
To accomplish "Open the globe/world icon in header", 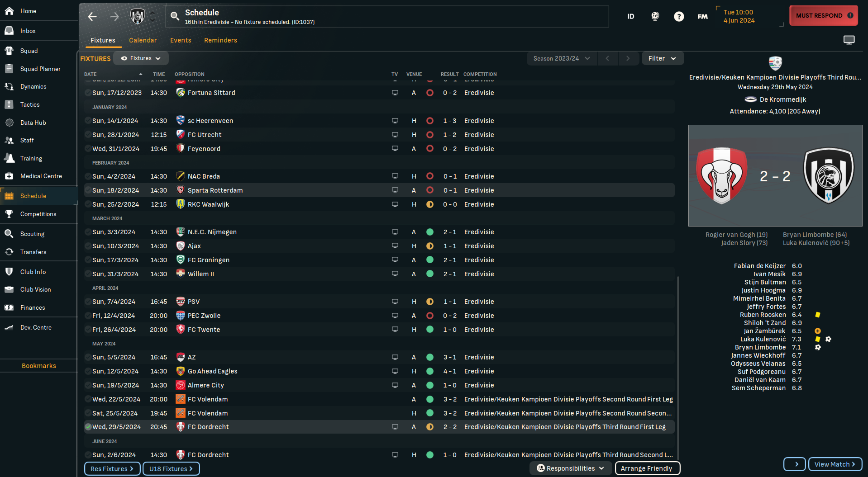I will (655, 16).
